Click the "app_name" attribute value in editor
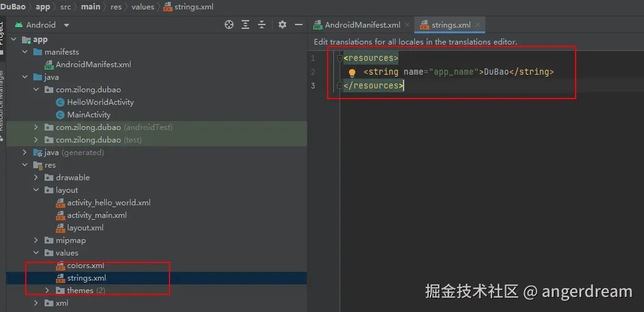The width and height of the screenshot is (644, 312). 454,72
